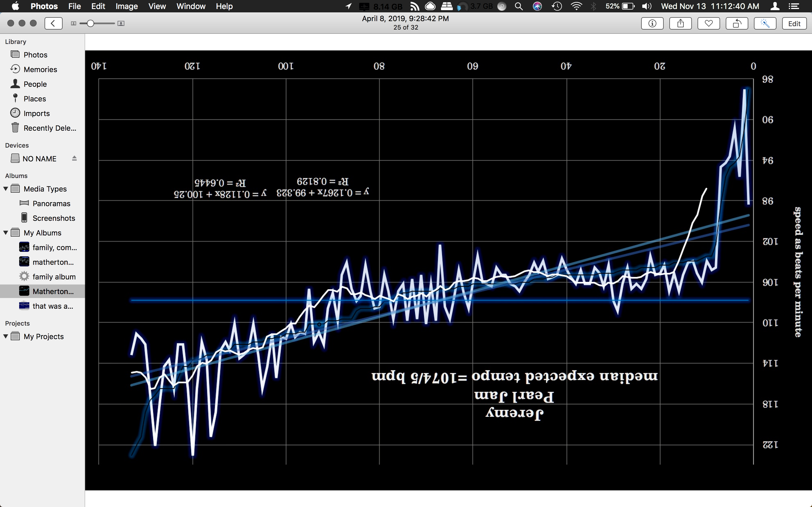Click the Info button in toolbar
Image resolution: width=812 pixels, height=507 pixels.
[x=652, y=23]
